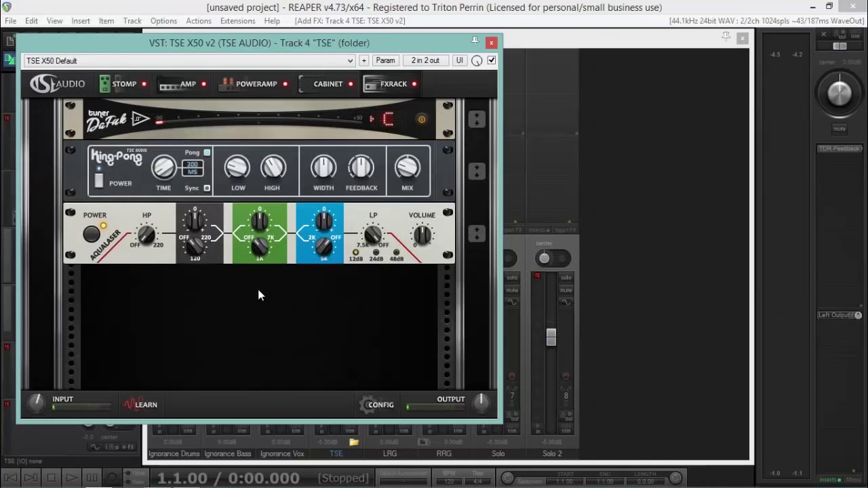This screenshot has width=868, height=488.
Task: Open the POWERAMP section
Action: tap(248, 84)
